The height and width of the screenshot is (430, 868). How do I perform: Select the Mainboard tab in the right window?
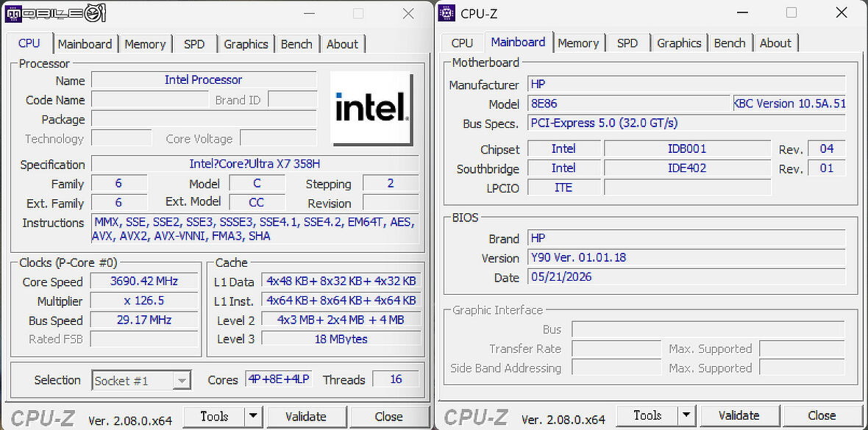[518, 41]
